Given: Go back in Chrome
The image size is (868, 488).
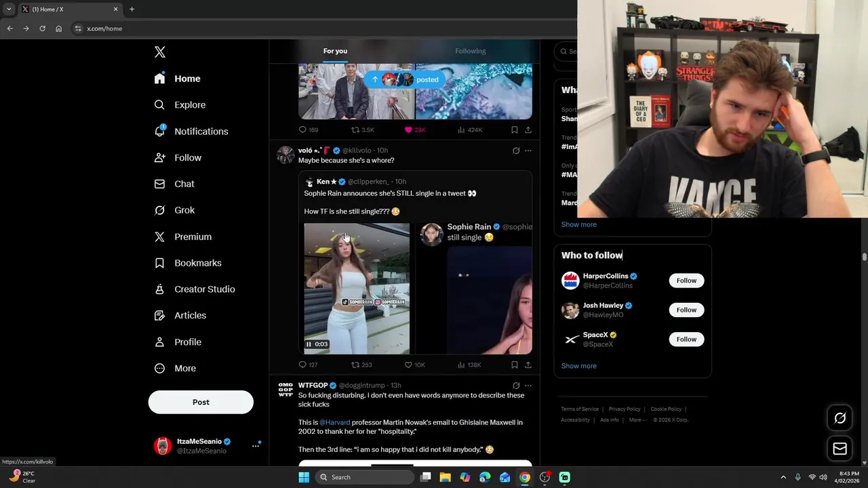Looking at the screenshot, I should pos(9,28).
